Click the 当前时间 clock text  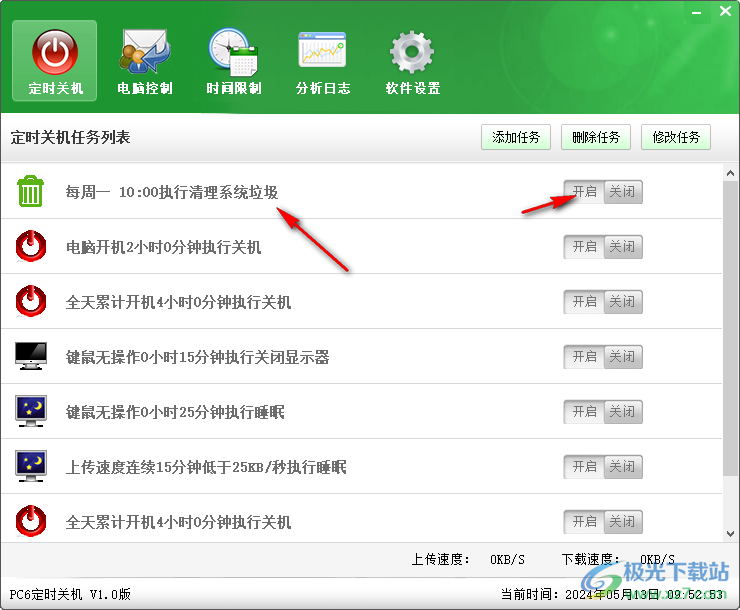coord(612,594)
